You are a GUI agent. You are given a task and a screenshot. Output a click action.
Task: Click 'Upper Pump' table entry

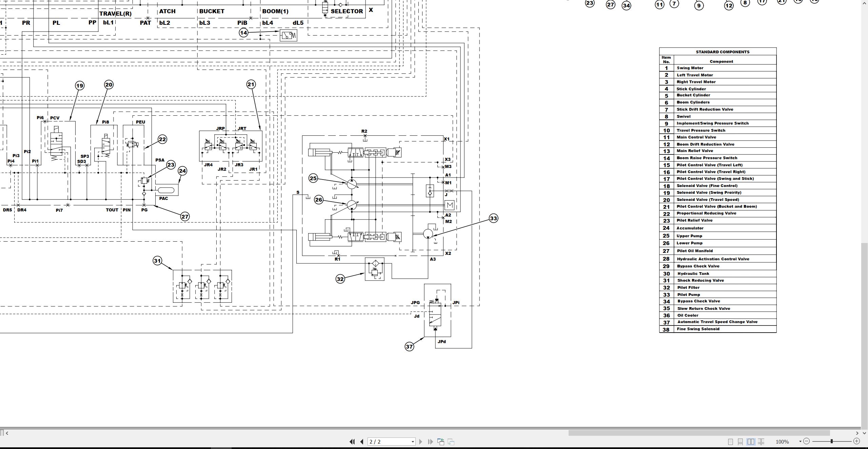pos(689,236)
